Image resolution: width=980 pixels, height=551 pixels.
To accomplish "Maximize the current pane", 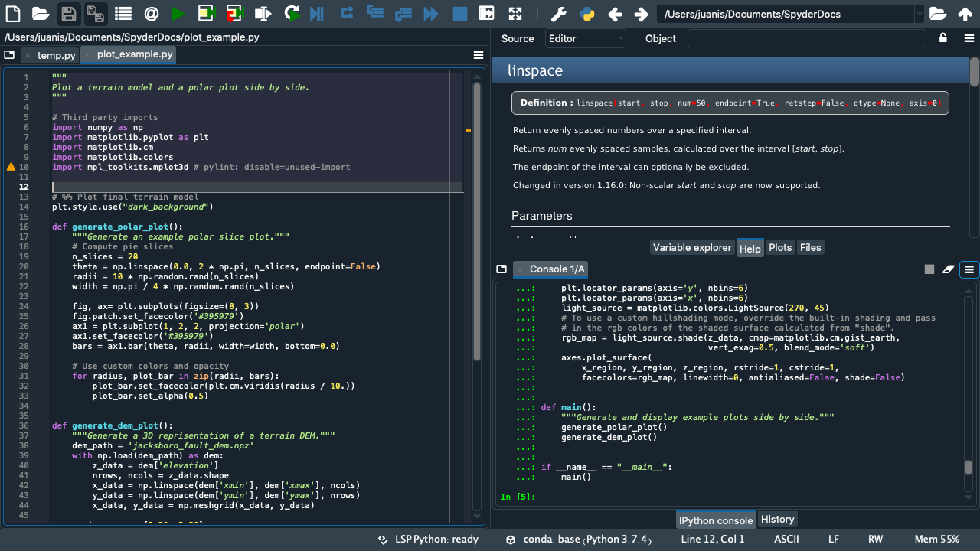I will tap(486, 13).
